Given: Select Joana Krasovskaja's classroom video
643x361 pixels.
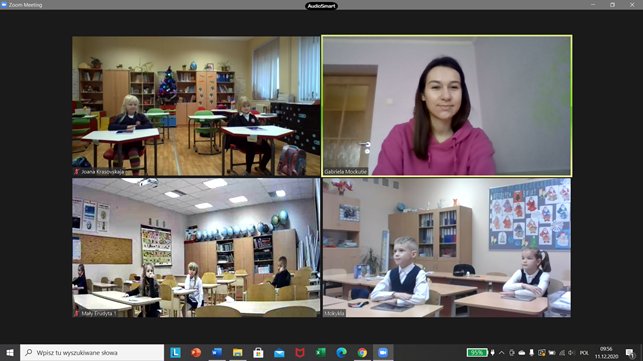Looking at the screenshot, I should click(x=196, y=106).
